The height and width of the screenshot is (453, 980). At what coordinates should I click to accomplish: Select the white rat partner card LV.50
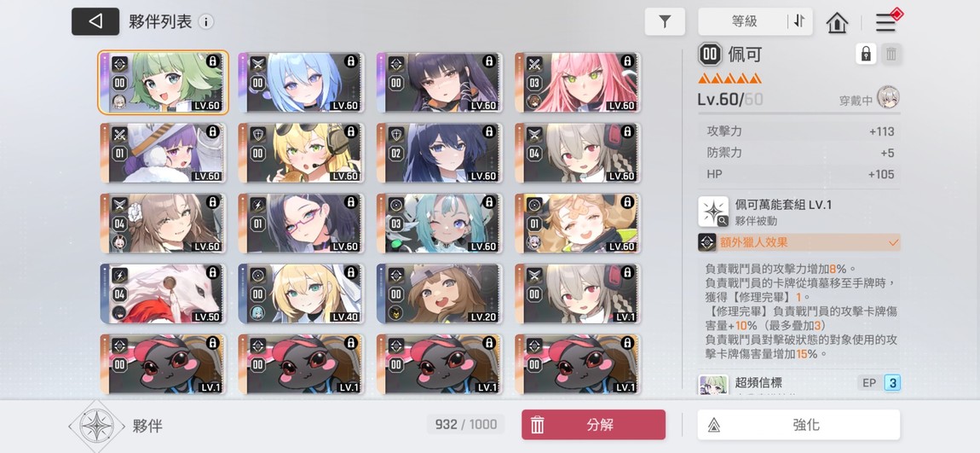(163, 293)
